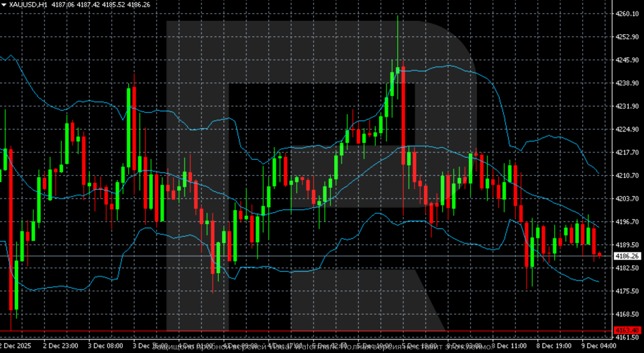Select the 4217.70 price axis value
The width and height of the screenshot is (644, 353).
627,152
